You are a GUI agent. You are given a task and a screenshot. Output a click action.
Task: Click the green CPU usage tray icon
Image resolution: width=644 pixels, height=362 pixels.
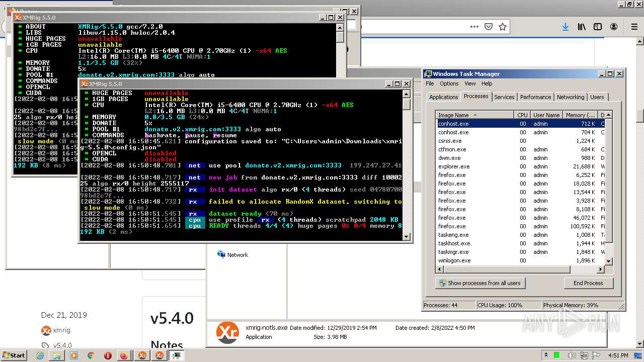tap(557, 355)
